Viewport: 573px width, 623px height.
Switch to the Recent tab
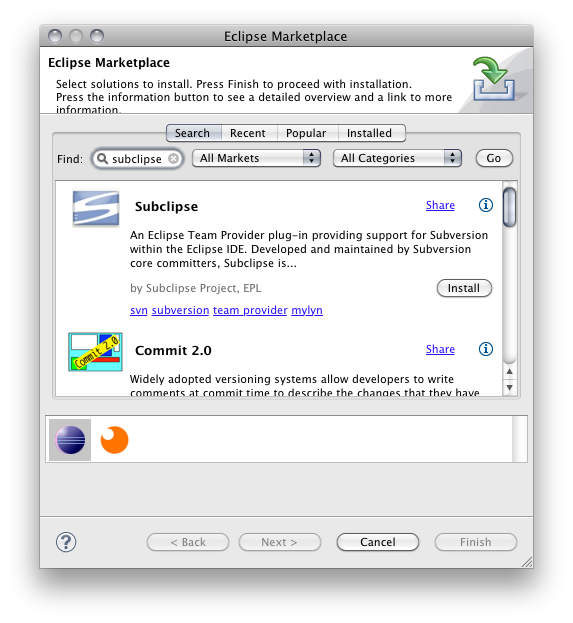click(248, 133)
